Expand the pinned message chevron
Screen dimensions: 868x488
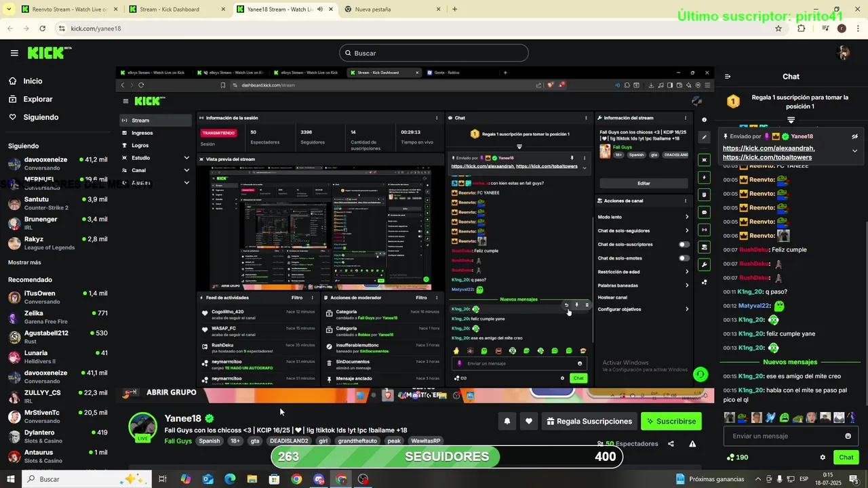click(x=854, y=151)
